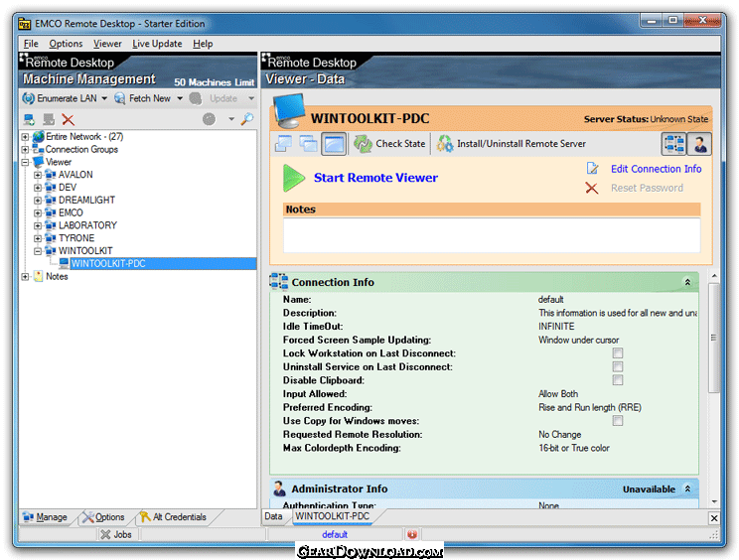Click the Check State refresh icon
The height and width of the screenshot is (560, 739).
tap(363, 144)
